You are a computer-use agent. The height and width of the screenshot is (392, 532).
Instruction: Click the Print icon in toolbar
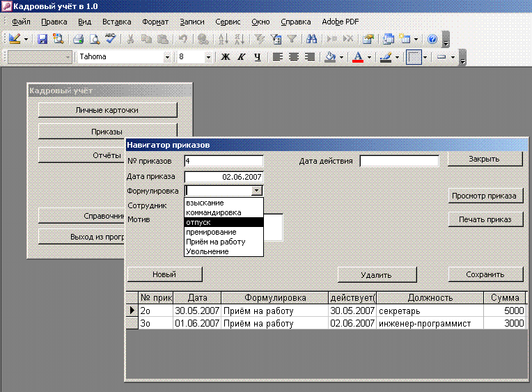79,39
